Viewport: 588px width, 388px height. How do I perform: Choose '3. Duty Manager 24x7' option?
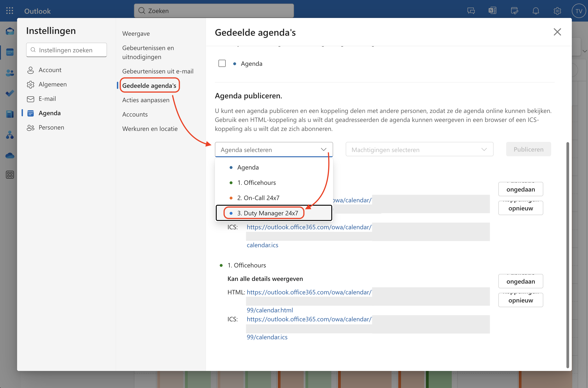[267, 213]
